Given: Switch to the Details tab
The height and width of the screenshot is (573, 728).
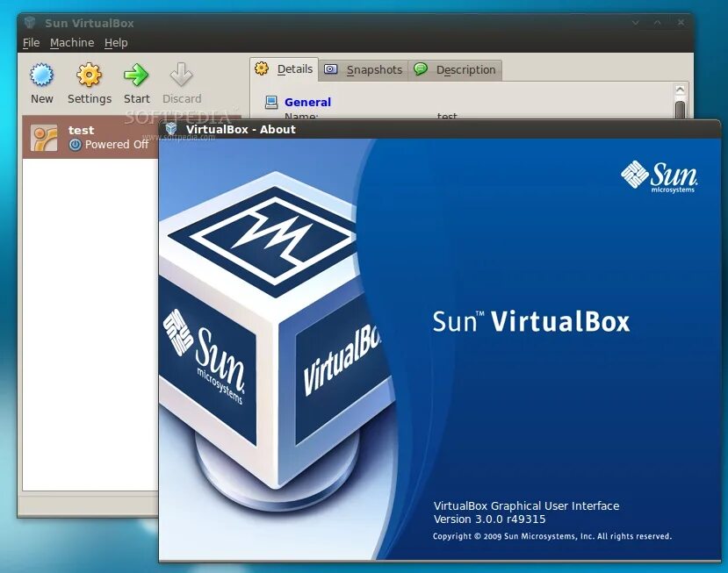Looking at the screenshot, I should point(285,69).
